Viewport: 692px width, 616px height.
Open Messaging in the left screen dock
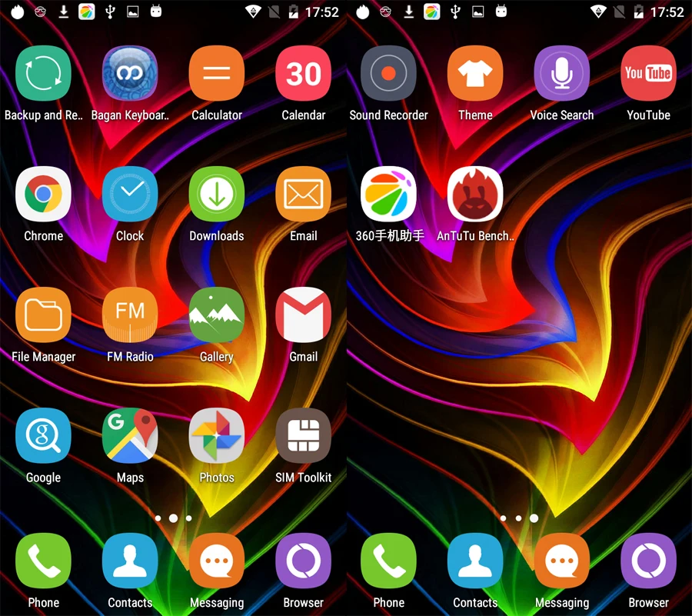[x=217, y=561]
